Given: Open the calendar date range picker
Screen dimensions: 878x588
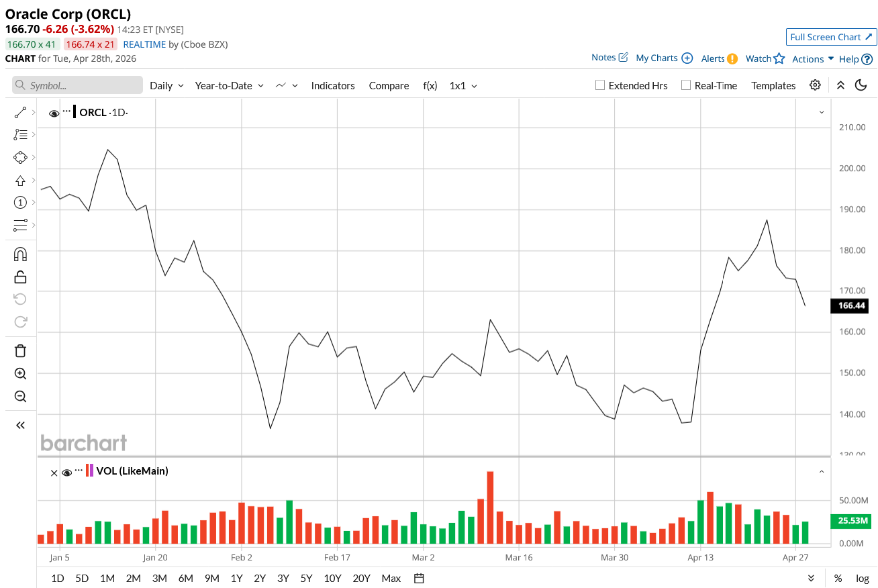Looking at the screenshot, I should click(419, 578).
